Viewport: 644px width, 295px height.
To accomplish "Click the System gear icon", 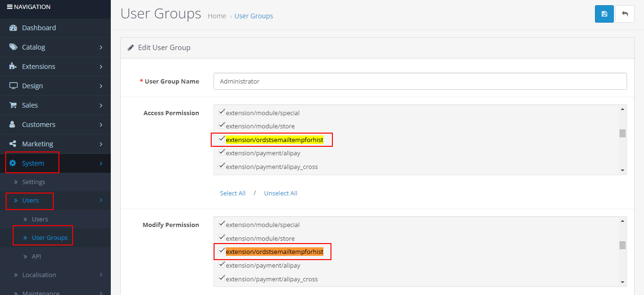I will coord(13,162).
